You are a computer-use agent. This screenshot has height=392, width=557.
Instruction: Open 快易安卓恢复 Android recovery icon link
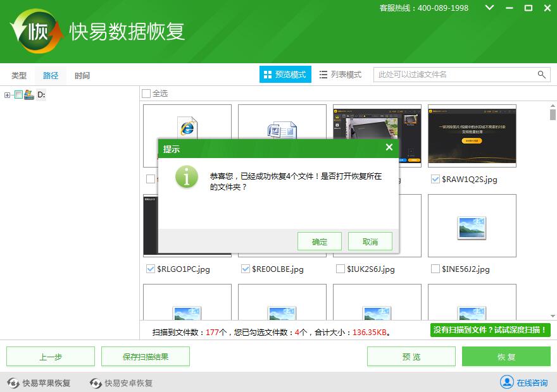[x=96, y=383]
